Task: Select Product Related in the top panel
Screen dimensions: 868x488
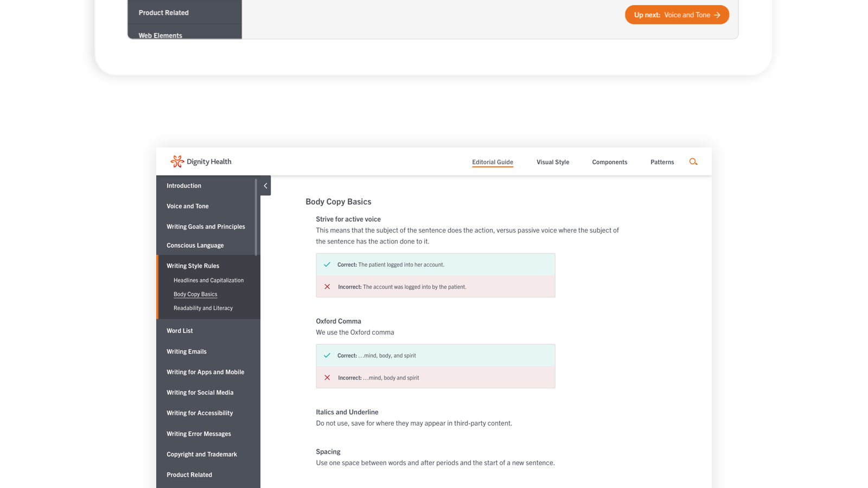Action: 164,12
